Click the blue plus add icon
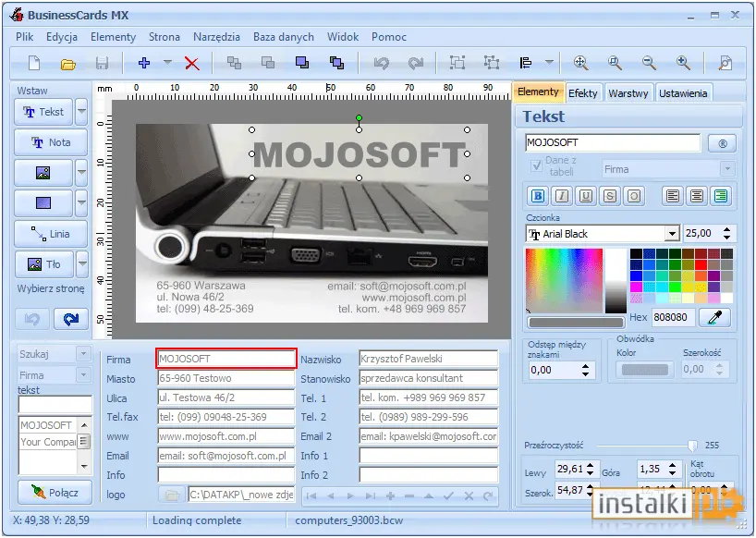This screenshot has width=756, height=538. (x=143, y=63)
